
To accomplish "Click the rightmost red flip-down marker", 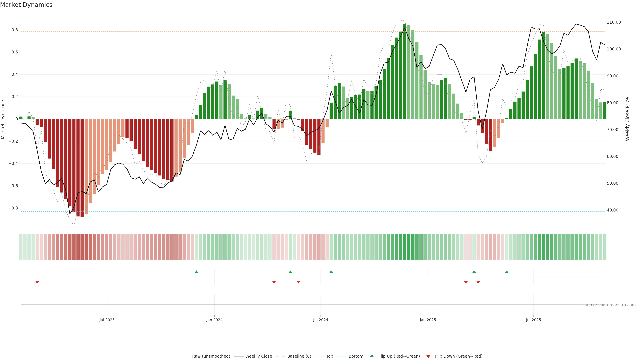I will tap(478, 282).
